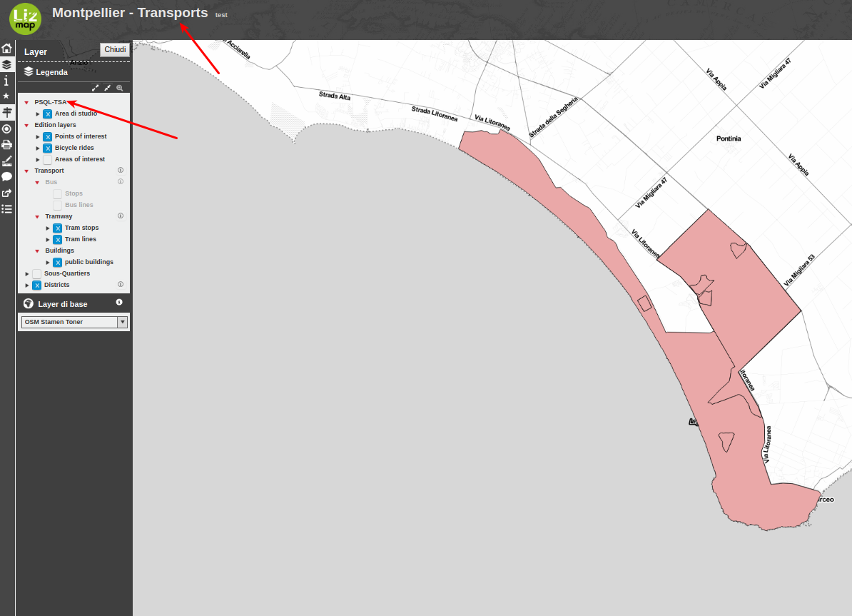The height and width of the screenshot is (616, 852).
Task: Click the Montpellier - Transports title link
Action: (130, 12)
